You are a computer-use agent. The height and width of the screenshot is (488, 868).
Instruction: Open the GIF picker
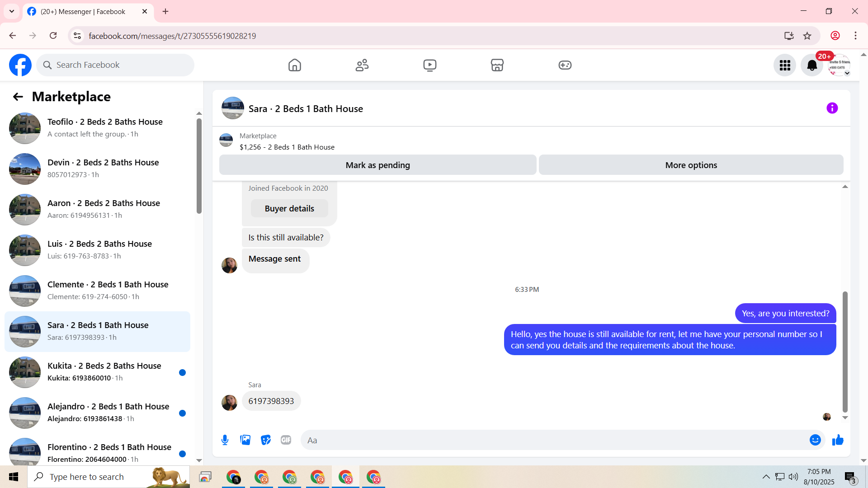(286, 440)
